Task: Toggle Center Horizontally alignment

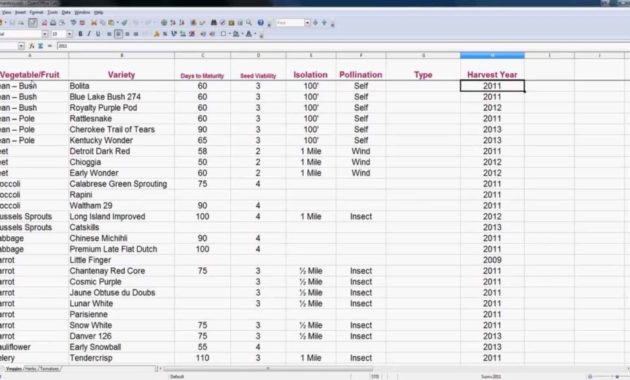Action: [118, 34]
